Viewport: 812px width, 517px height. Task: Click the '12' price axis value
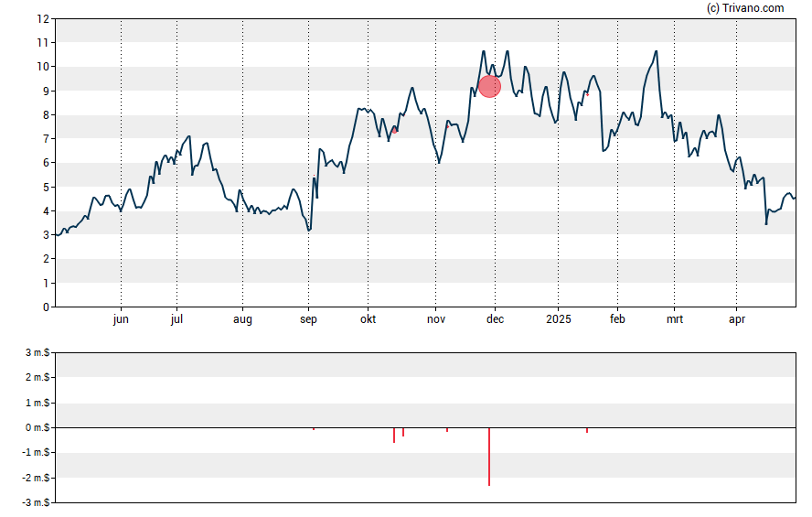point(43,19)
